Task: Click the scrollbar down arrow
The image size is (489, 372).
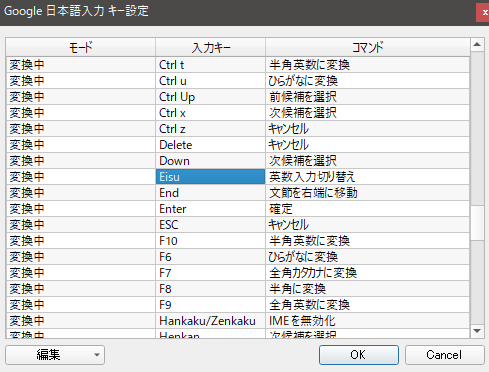Action: pos(477,331)
